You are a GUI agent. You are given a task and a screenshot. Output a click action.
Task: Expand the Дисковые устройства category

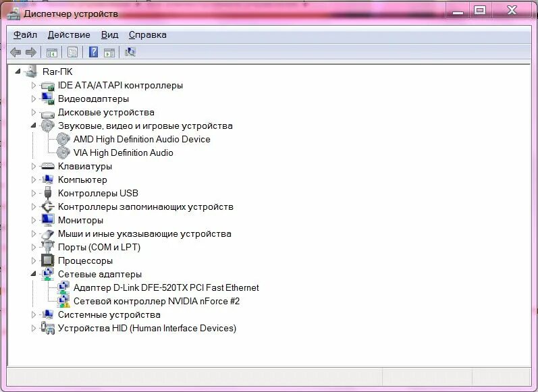tap(33, 112)
